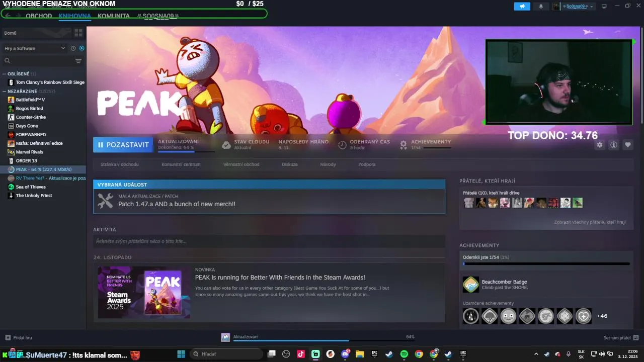Click the wrench patch event icon
644x362 pixels.
(x=105, y=201)
